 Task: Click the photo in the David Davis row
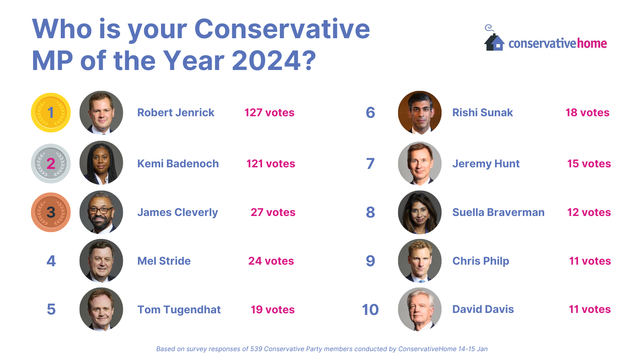pyautogui.click(x=419, y=309)
